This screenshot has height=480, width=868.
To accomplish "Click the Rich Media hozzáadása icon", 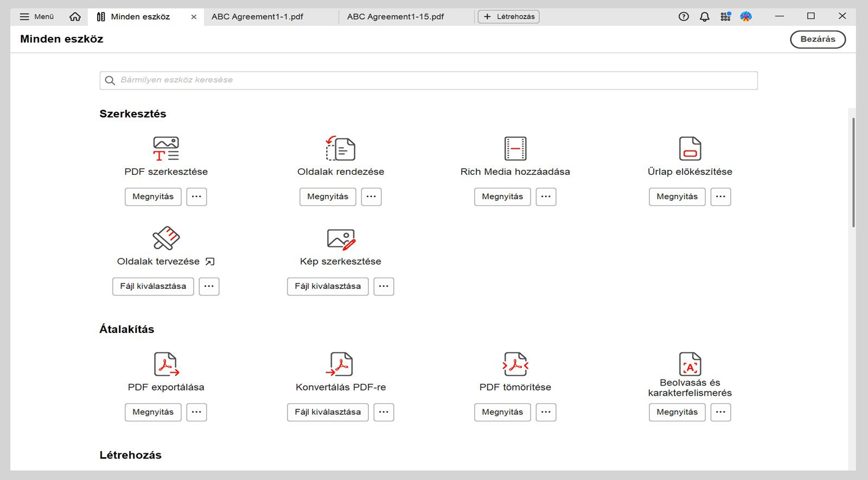I will click(x=515, y=148).
